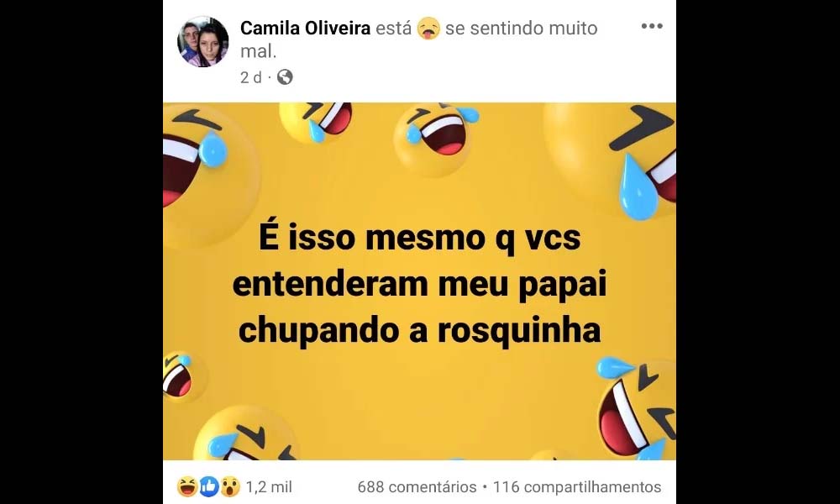This screenshot has height=504, width=840.
Task: Open the Camila Oliveira profile name link
Action: (x=306, y=28)
